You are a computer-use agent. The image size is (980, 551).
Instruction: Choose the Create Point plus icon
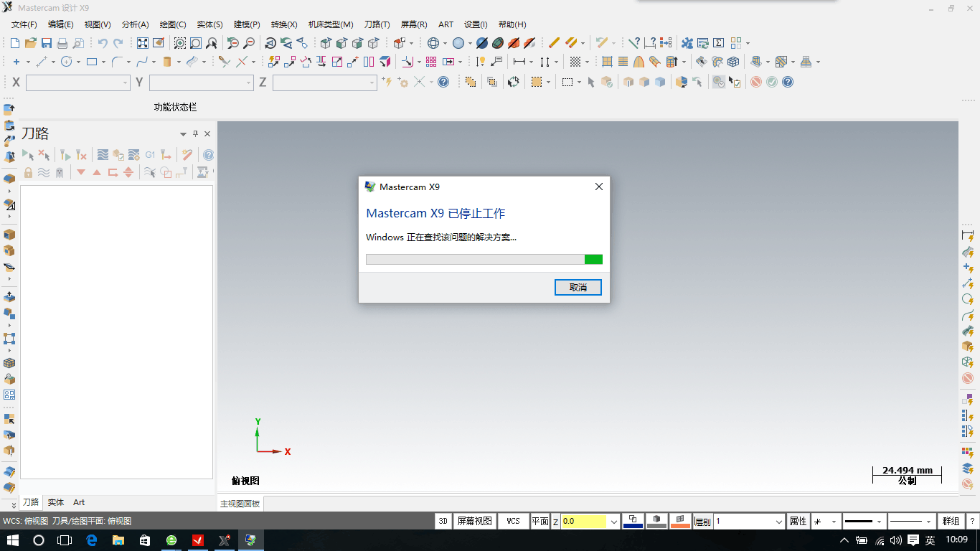[x=16, y=62]
